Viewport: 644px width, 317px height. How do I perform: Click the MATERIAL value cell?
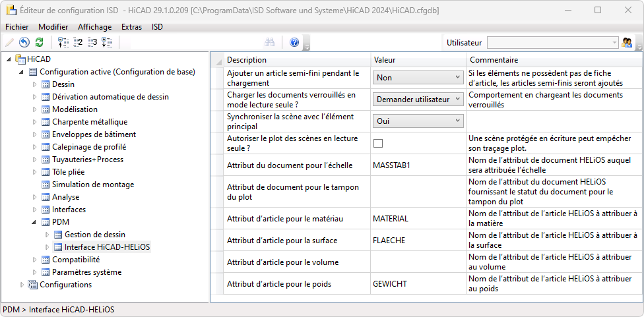[x=418, y=219]
